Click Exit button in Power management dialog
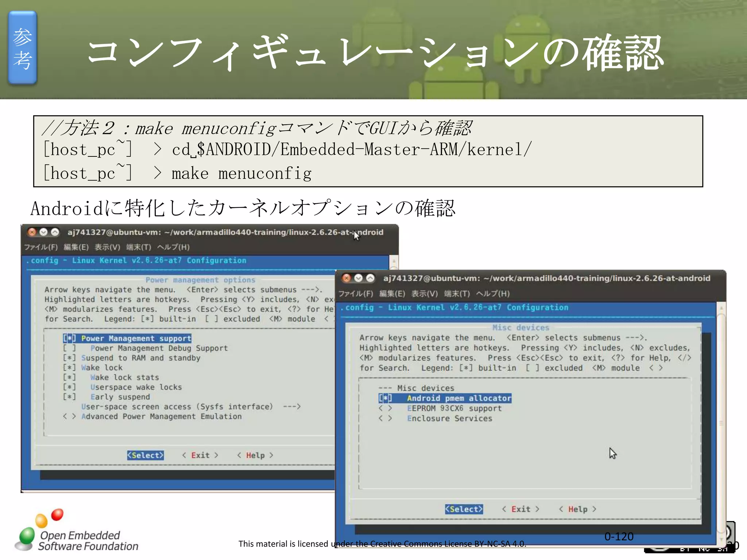747x560 pixels. [x=200, y=455]
